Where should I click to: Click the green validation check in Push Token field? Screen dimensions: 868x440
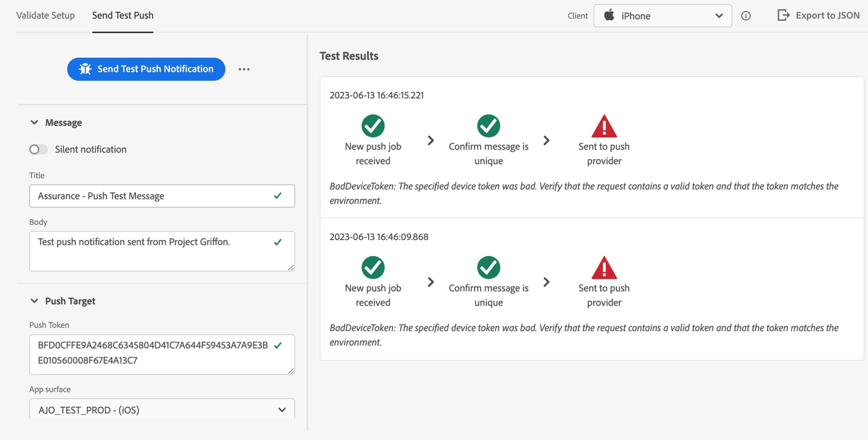[x=278, y=346]
